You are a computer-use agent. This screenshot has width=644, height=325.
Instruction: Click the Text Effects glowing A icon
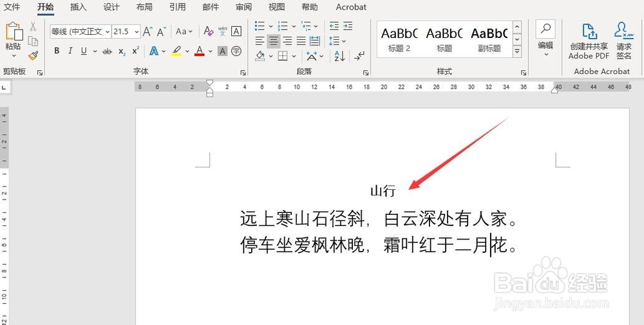tap(154, 51)
